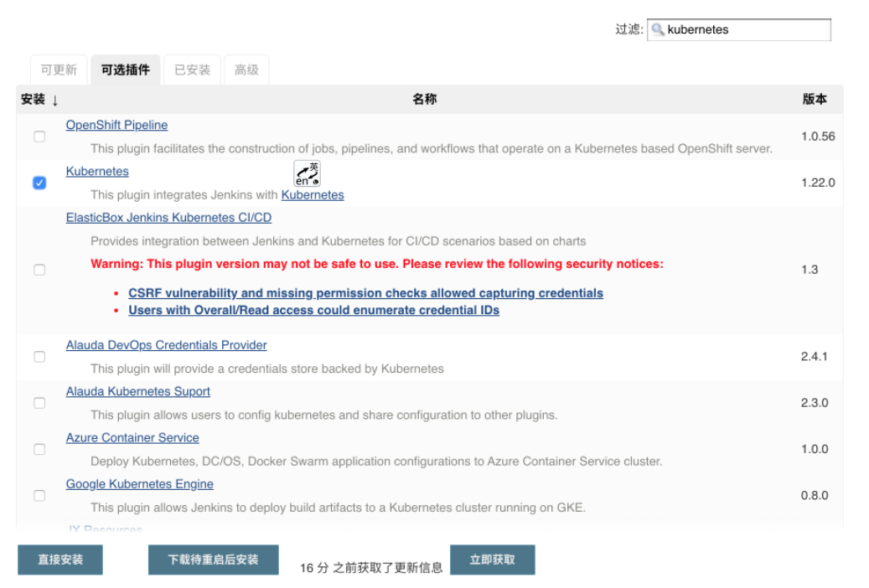The width and height of the screenshot is (869, 588).
Task: Open the Overall/Read access credential IDs notice
Action: click(313, 311)
